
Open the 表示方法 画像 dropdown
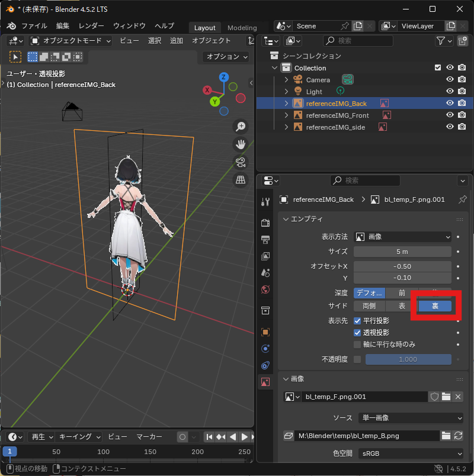click(402, 237)
